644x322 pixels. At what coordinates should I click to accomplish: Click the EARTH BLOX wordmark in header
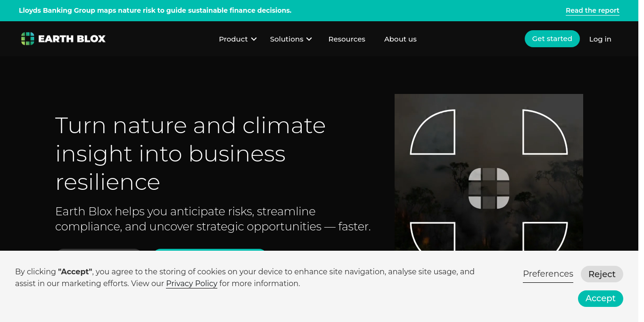[x=72, y=39]
